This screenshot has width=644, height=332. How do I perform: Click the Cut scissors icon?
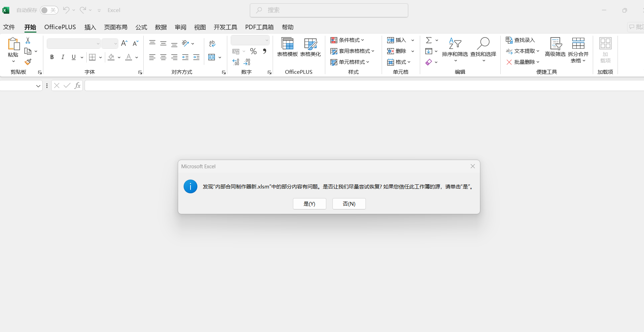[x=28, y=41]
